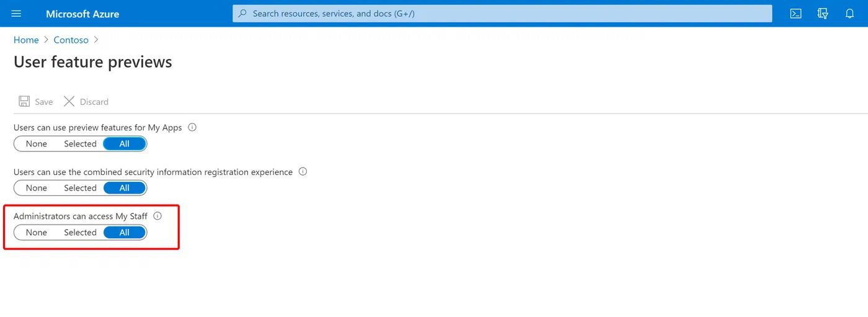This screenshot has width=868, height=317.
Task: Click the Microsoft Azure logo text
Action: [x=82, y=14]
